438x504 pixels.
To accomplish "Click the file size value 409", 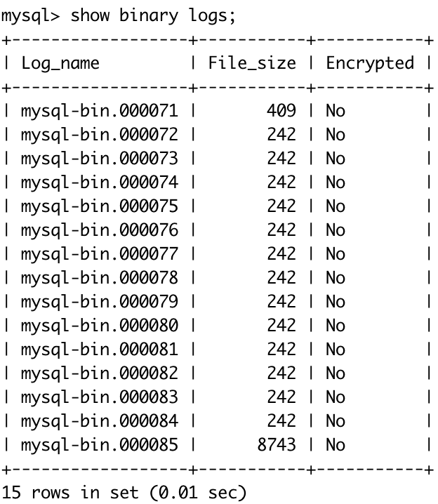I will [281, 111].
